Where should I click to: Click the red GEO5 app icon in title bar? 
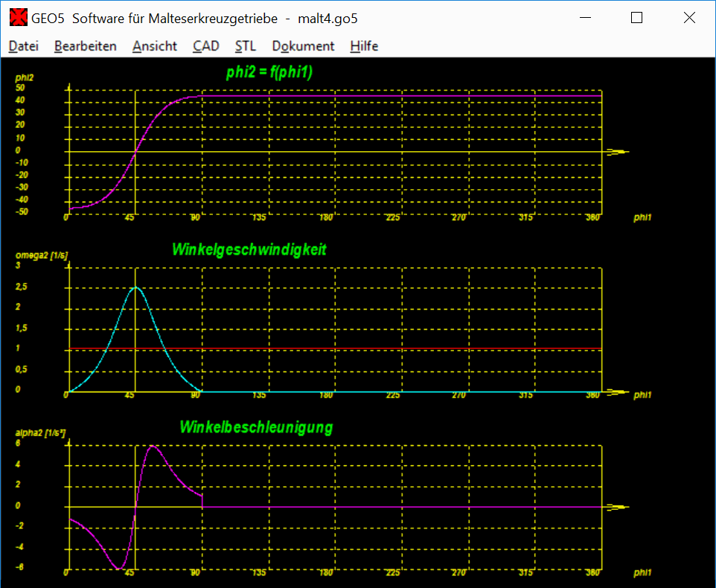pyautogui.click(x=18, y=19)
